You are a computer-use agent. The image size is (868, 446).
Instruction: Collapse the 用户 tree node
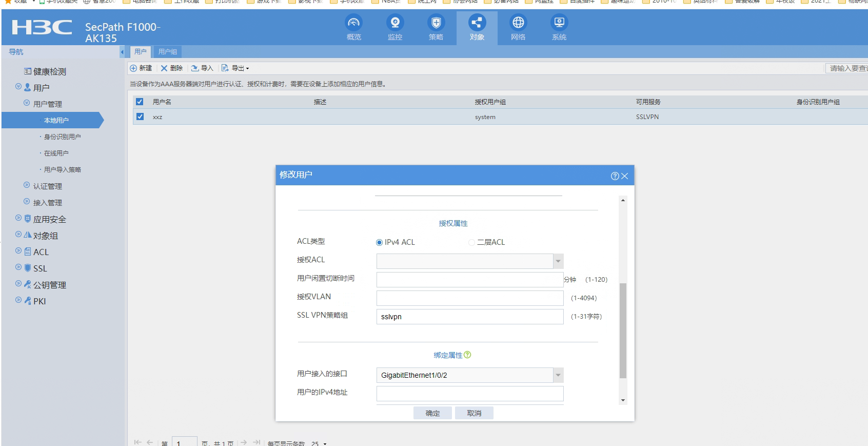[x=18, y=87]
